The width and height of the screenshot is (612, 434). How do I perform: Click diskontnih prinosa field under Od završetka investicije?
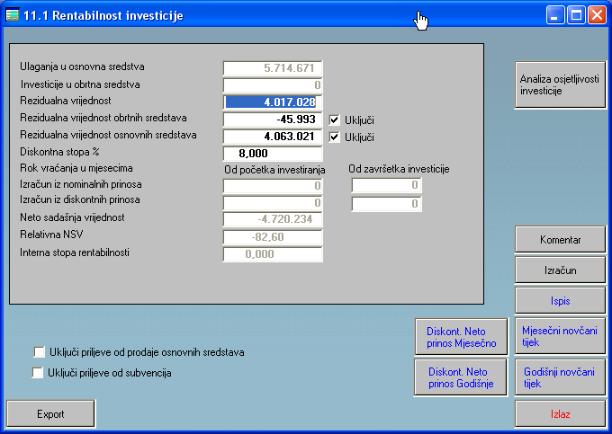[386, 204]
